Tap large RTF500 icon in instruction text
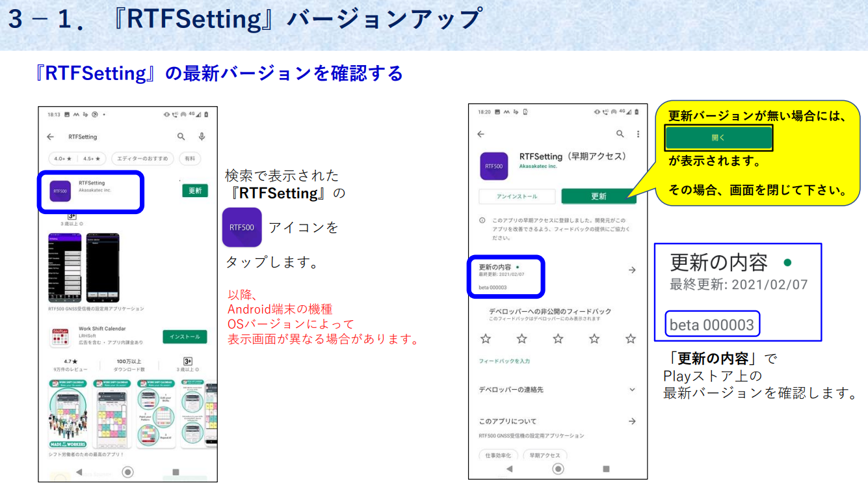The height and width of the screenshot is (490, 868). point(242,227)
